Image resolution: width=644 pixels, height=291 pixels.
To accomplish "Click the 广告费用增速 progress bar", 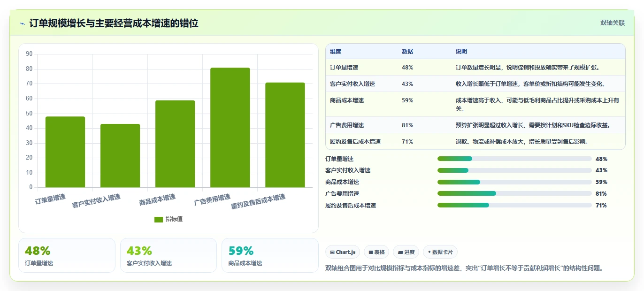I will coord(514,193).
